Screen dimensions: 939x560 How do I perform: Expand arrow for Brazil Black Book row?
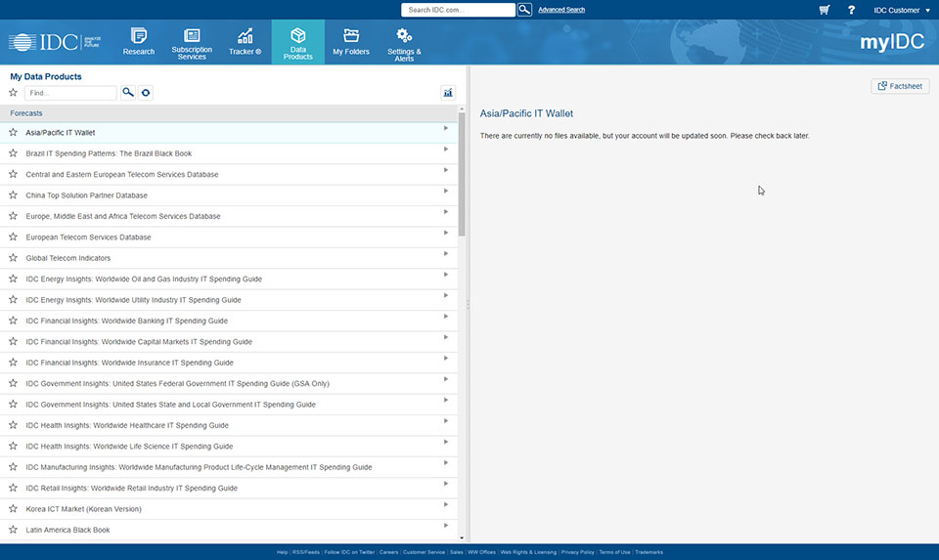pos(446,149)
